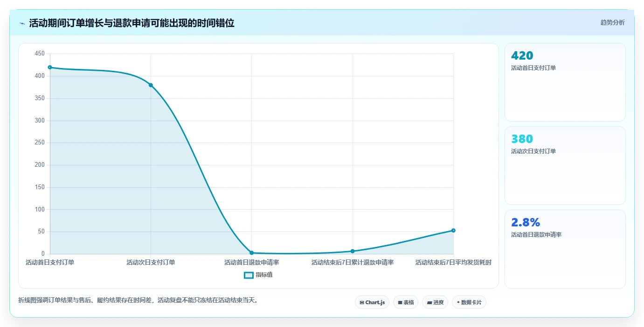Screen dimensions: 644x327
Task: Click the y-axis value 450
Action: 40,54
